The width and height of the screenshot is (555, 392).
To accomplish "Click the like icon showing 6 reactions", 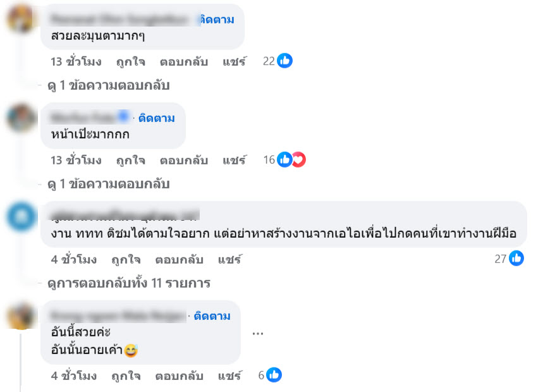I will tap(273, 375).
